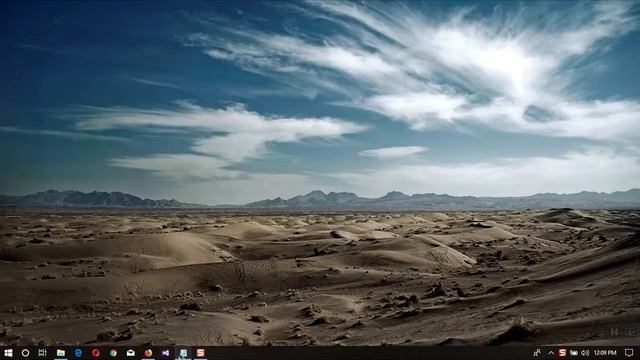
Task: Open Microsoft Edge from taskbar
Action: 78,353
